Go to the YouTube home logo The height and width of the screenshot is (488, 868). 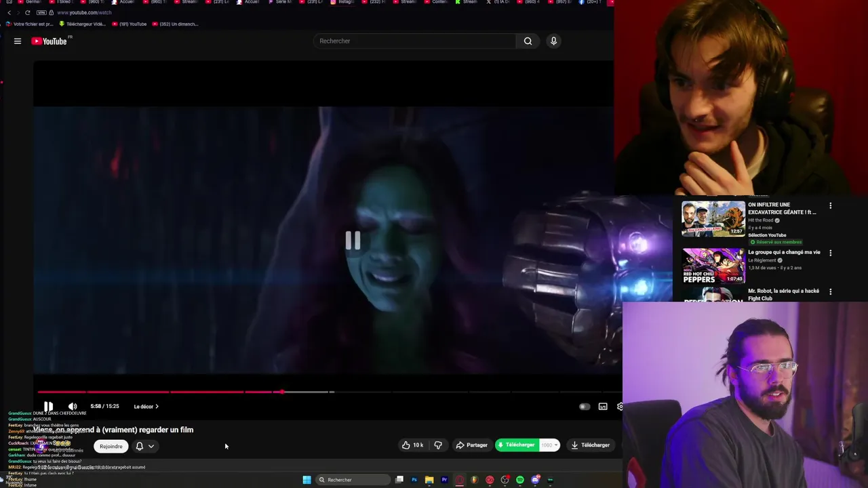50,41
